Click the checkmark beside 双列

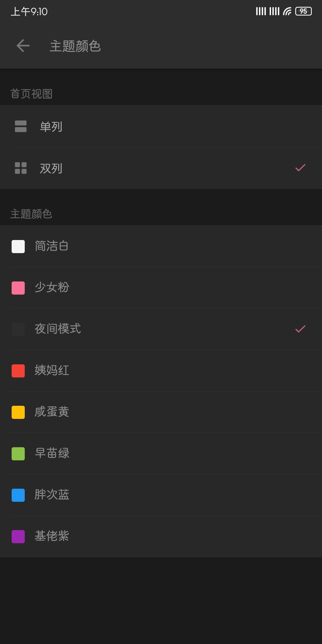(x=300, y=168)
